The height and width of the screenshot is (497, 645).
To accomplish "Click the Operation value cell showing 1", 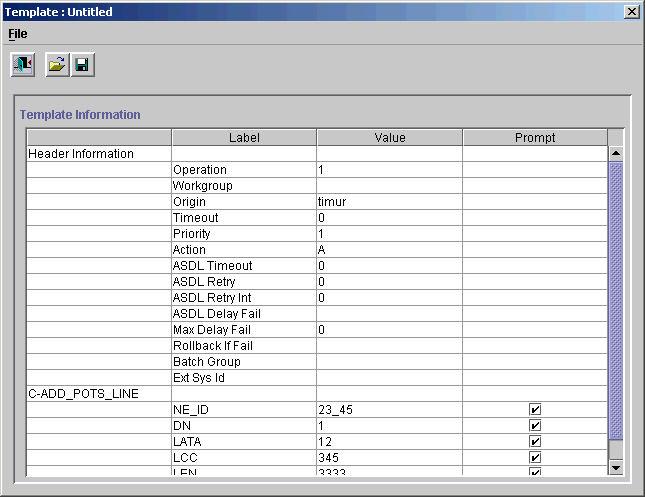I will 390,170.
